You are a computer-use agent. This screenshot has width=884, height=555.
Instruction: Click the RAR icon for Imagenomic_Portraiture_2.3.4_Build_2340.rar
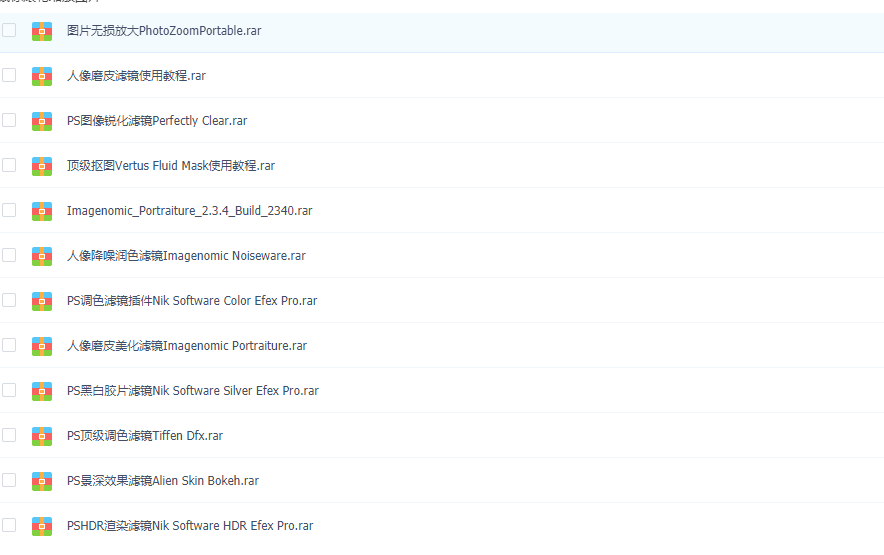42,211
